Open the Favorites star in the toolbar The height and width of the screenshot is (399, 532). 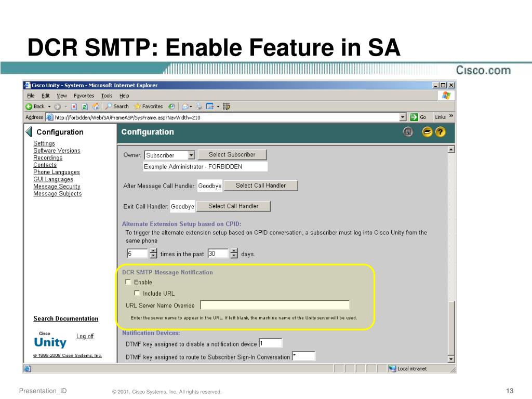[x=149, y=107]
